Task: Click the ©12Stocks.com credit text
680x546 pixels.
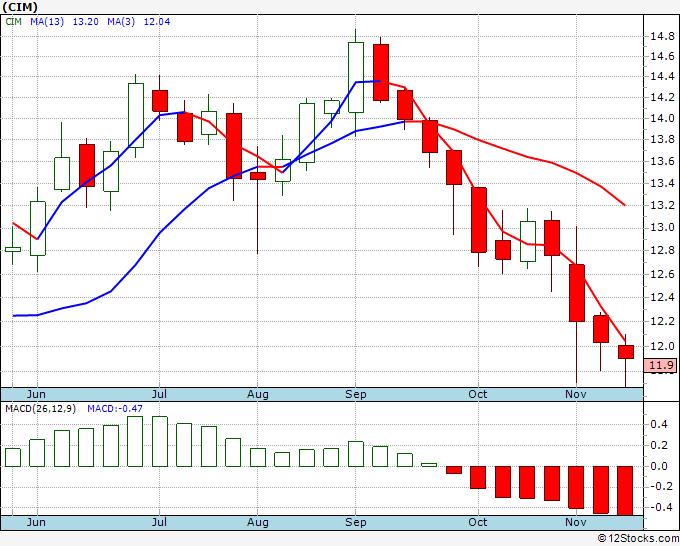Action: click(x=638, y=539)
